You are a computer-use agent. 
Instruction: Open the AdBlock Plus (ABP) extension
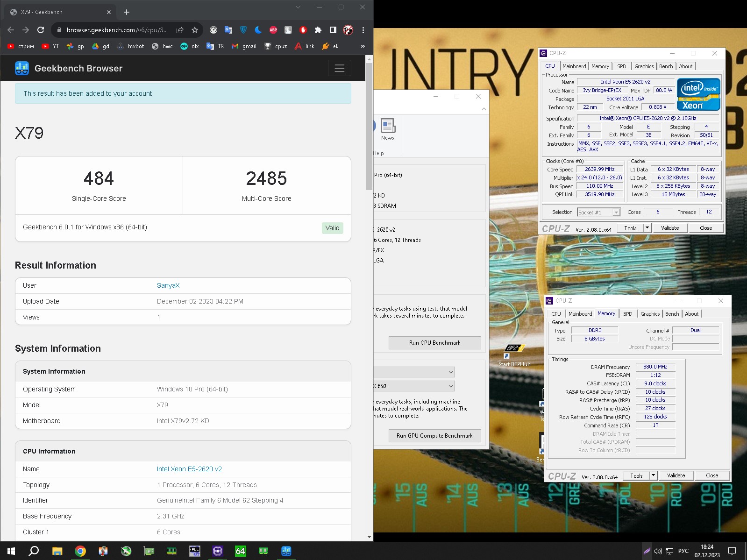tap(273, 30)
